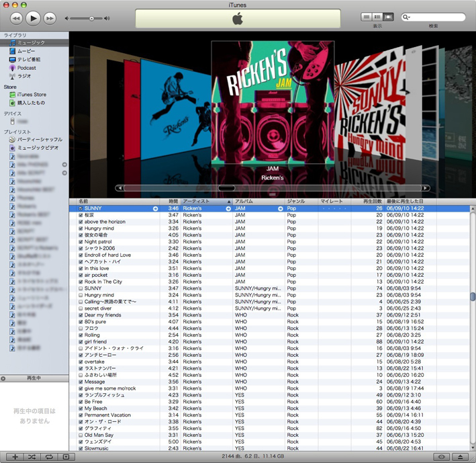Uncheck Night patrol song checkbox

[x=81, y=242]
